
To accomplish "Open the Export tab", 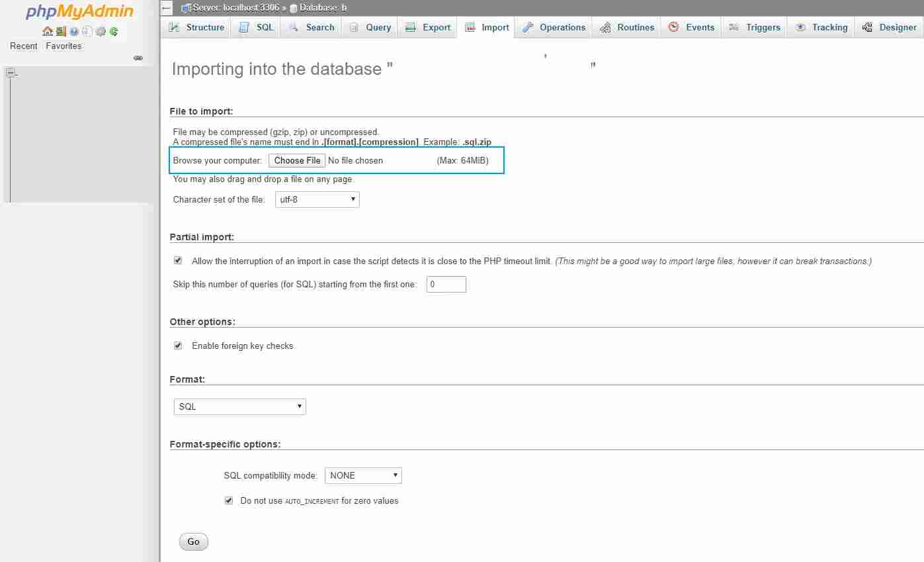I will [x=428, y=27].
